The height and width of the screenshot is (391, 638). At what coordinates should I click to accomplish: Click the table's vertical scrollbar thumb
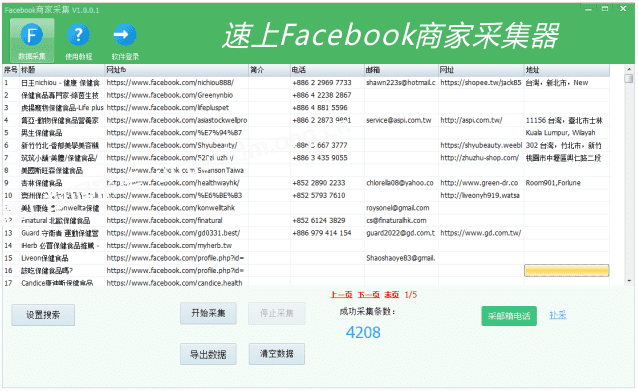[629, 79]
